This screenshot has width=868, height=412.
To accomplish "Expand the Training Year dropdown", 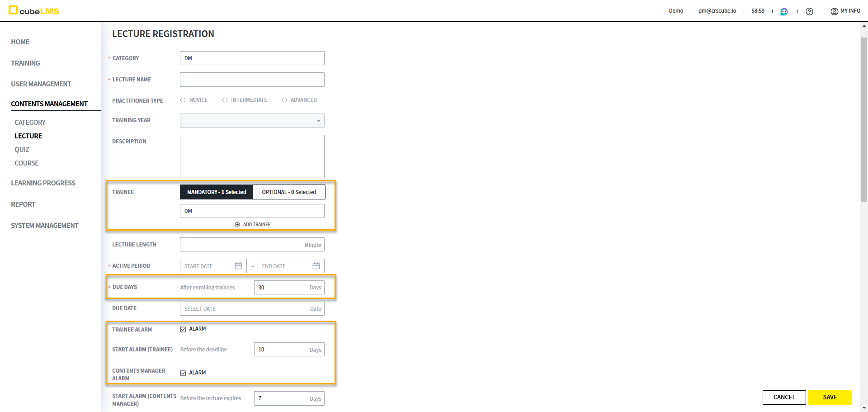I will coord(252,121).
